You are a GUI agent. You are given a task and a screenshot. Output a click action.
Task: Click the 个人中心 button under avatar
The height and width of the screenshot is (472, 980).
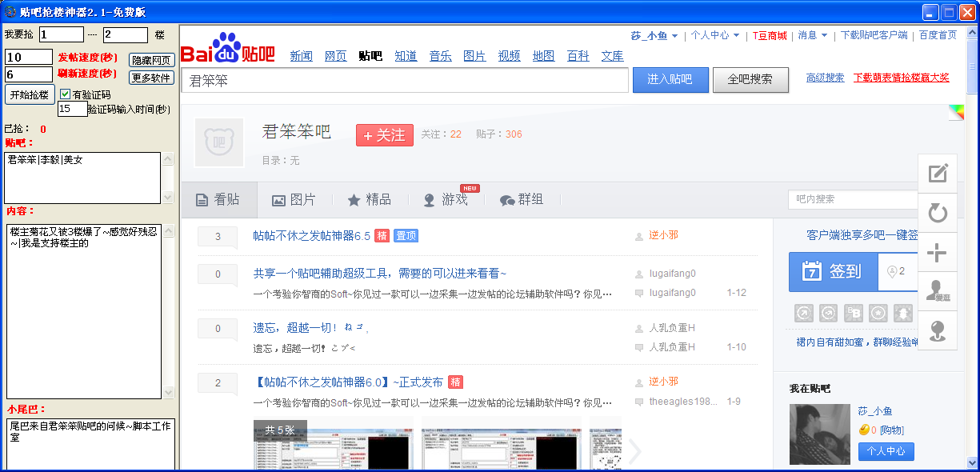(886, 451)
